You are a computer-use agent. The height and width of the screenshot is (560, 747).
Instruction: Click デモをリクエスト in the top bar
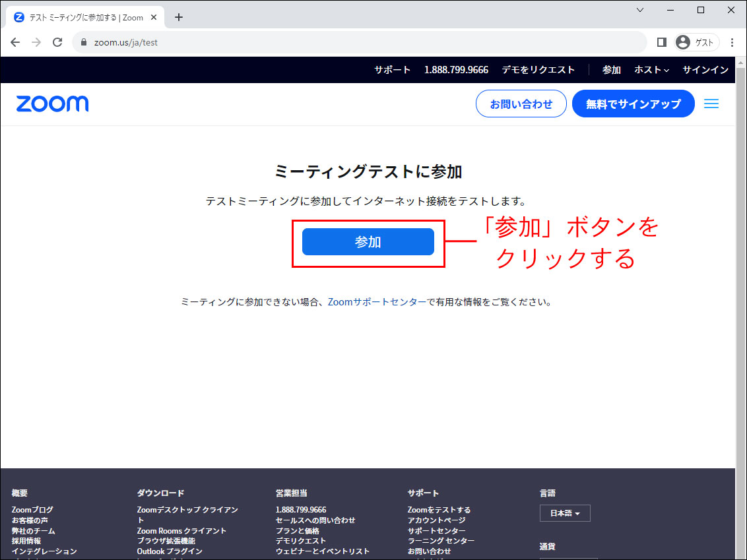coord(538,70)
